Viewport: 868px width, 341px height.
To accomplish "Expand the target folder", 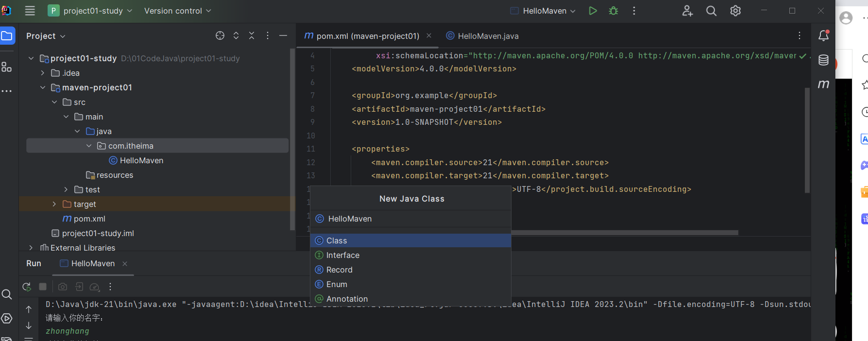I will [x=54, y=204].
